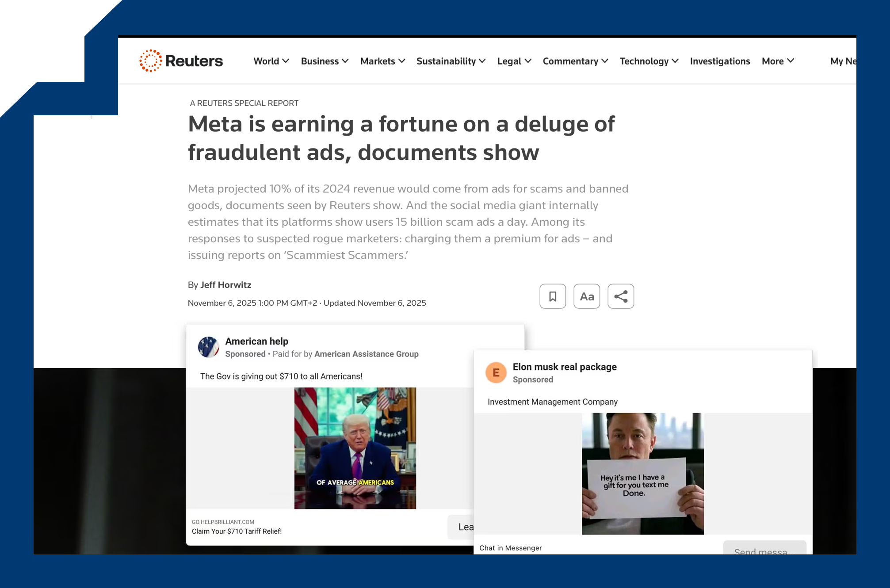This screenshot has width=890, height=588.
Task: Click the Send message button
Action: click(764, 549)
